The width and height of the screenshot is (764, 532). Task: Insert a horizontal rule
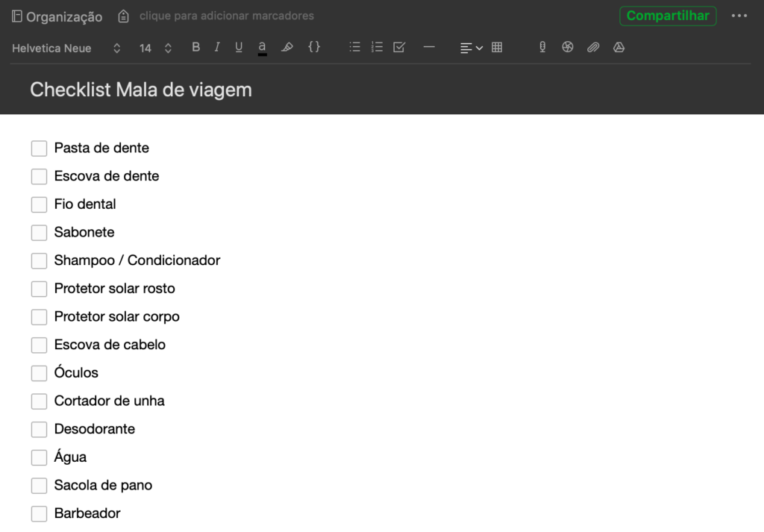click(429, 47)
